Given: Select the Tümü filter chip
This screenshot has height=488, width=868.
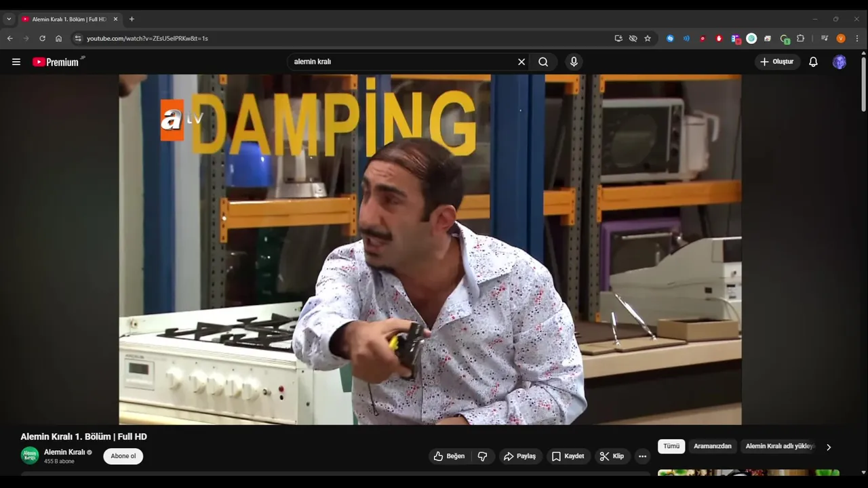Looking at the screenshot, I should coord(671,446).
